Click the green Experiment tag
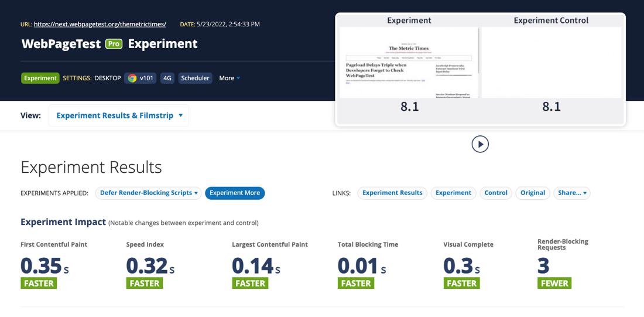644x317 pixels. [40, 78]
